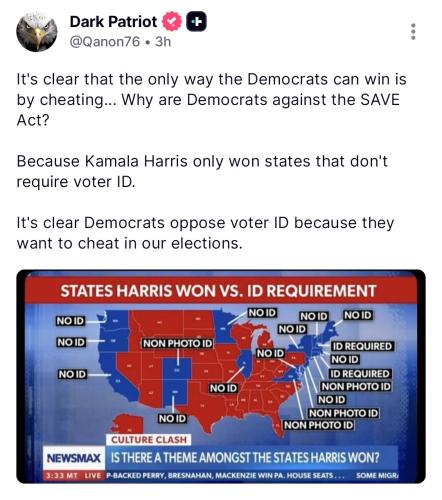Click the top ID REQUIRED label
This screenshot has width=442, height=500.
(x=362, y=346)
